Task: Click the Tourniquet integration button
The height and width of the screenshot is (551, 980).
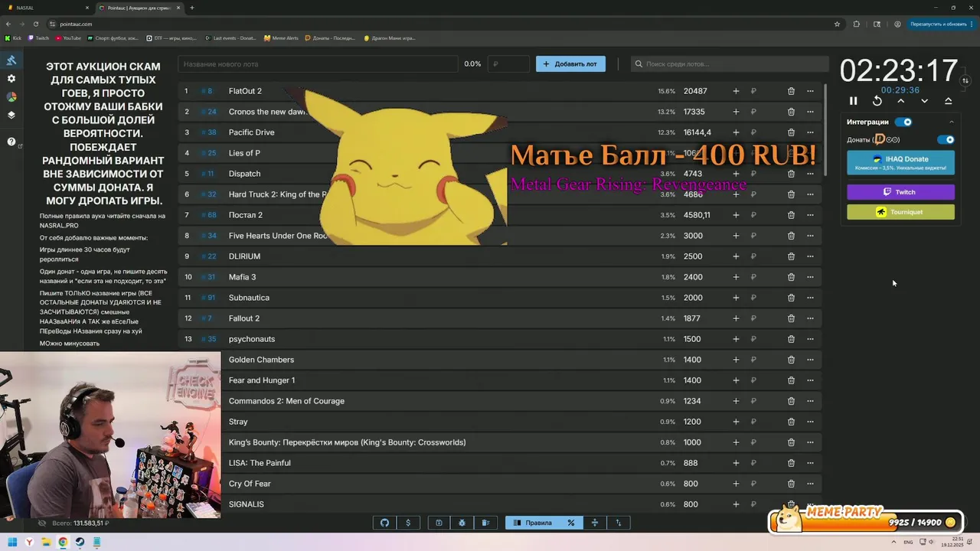Action: pos(900,212)
